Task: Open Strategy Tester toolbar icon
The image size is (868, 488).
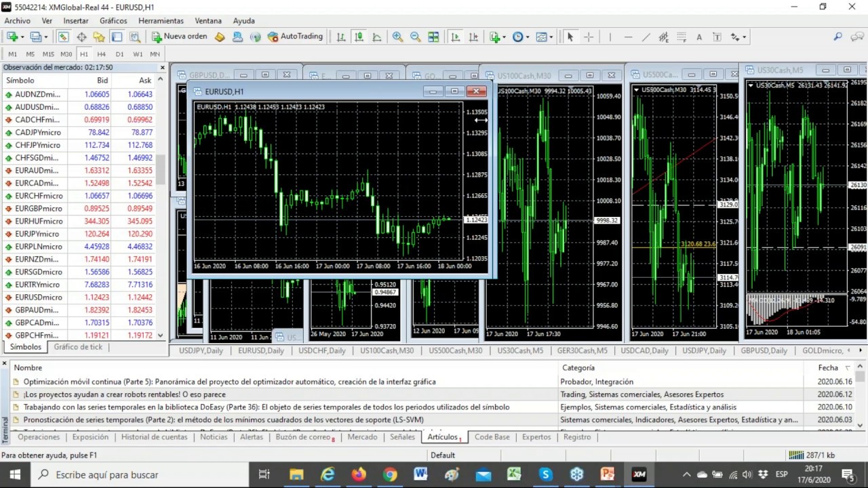Action: pos(134,37)
